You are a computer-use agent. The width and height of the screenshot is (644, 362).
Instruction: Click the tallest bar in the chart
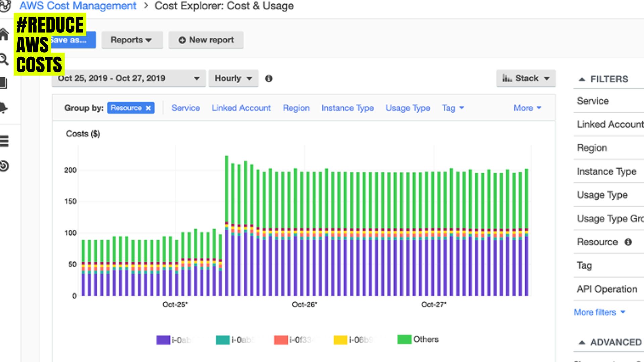[227, 226]
